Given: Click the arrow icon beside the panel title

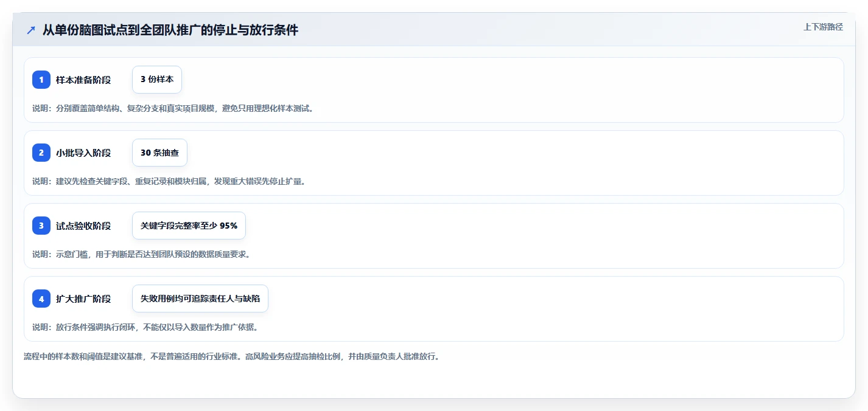Looking at the screenshot, I should [x=31, y=30].
